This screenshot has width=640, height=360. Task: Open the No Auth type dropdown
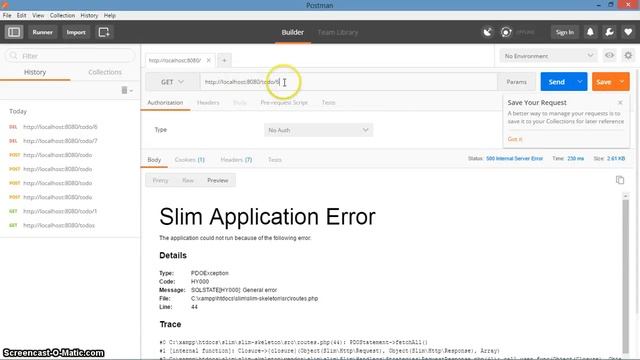[x=318, y=130]
